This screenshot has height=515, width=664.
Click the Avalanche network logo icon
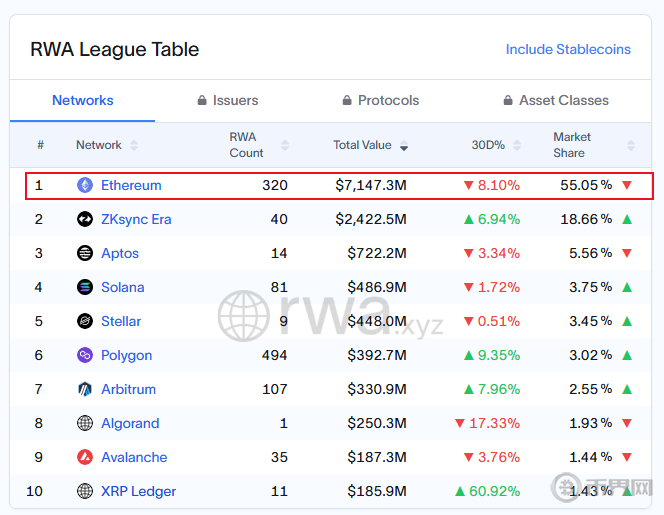[x=85, y=457]
